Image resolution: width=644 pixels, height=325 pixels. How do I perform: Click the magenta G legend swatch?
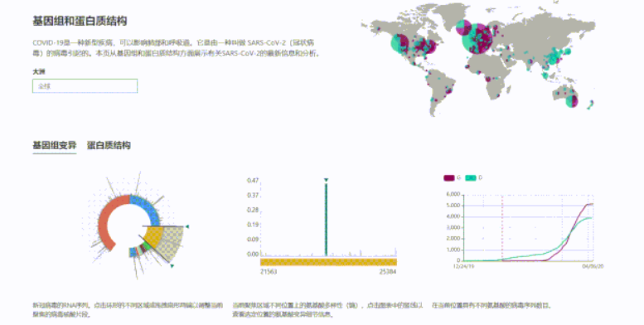[449, 178]
